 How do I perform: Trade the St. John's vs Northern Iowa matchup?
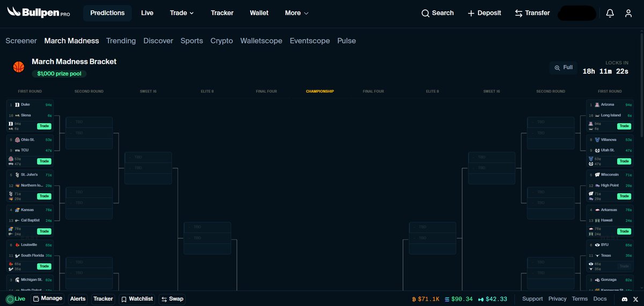coord(44,196)
